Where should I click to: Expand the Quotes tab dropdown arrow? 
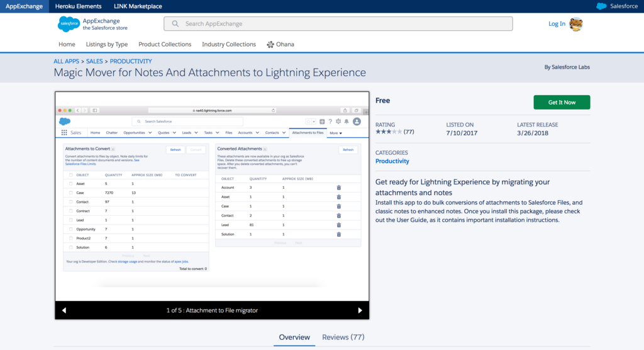coord(174,133)
